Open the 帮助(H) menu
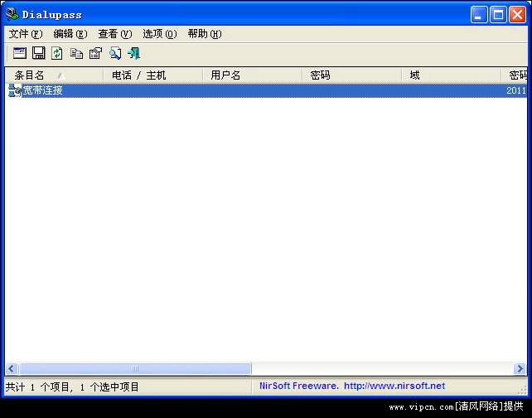 [205, 34]
